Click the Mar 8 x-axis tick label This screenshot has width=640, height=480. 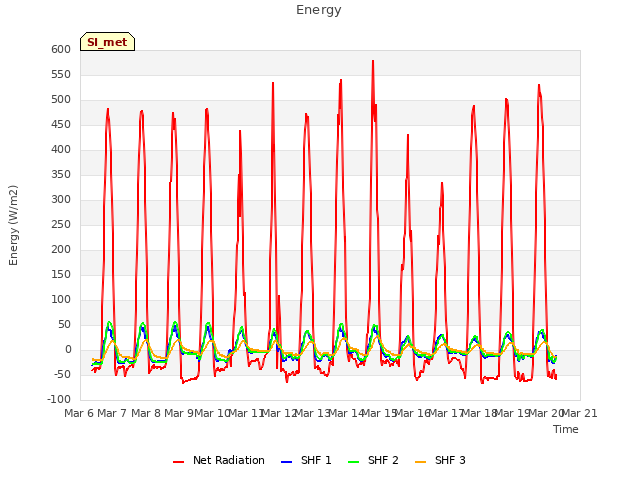tap(146, 413)
